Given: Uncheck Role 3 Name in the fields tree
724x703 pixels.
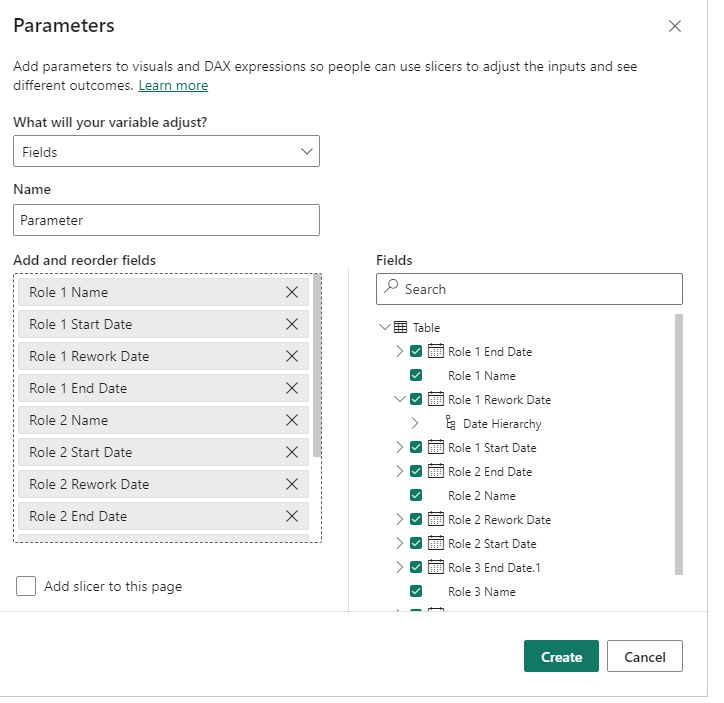Looking at the screenshot, I should [x=416, y=591].
